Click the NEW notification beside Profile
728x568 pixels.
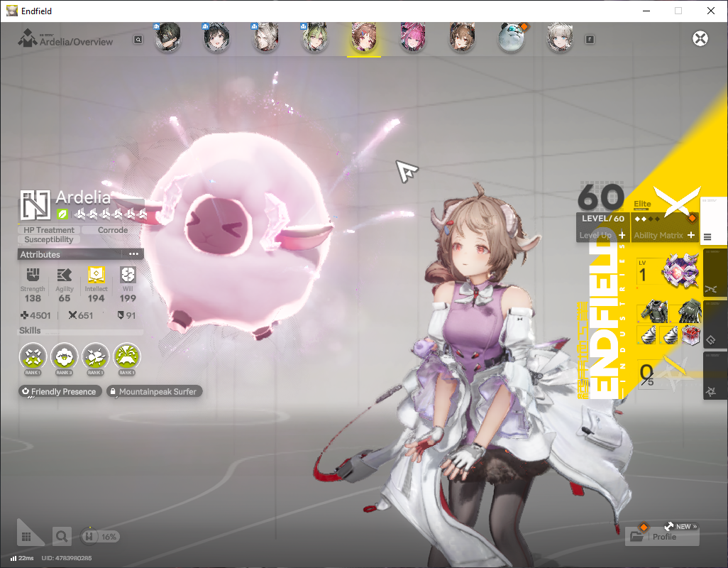[681, 526]
